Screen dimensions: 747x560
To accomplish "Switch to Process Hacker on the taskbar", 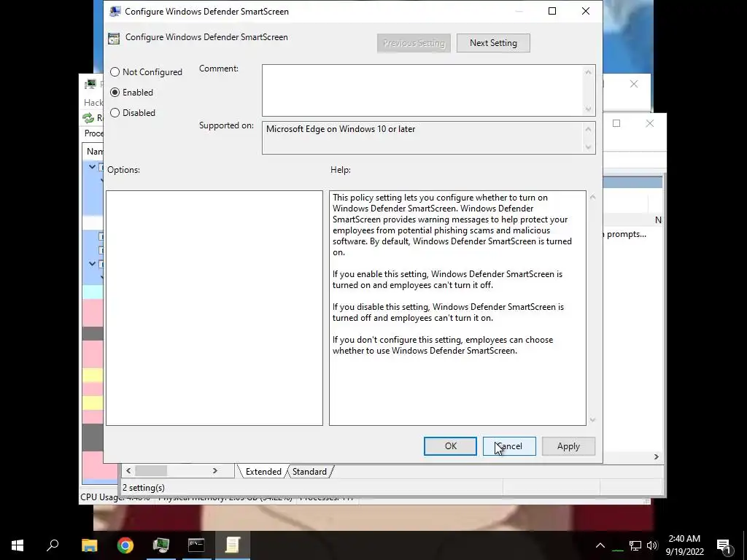I will click(161, 545).
